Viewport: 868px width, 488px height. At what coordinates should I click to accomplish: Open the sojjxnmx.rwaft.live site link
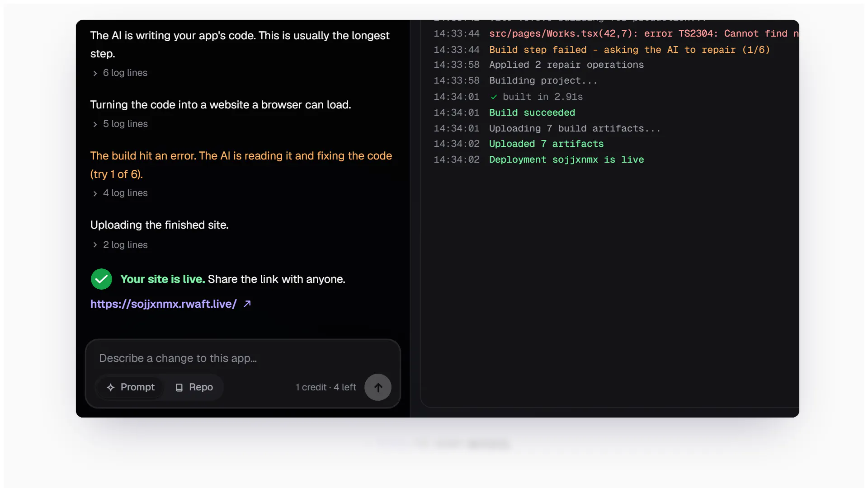click(163, 304)
